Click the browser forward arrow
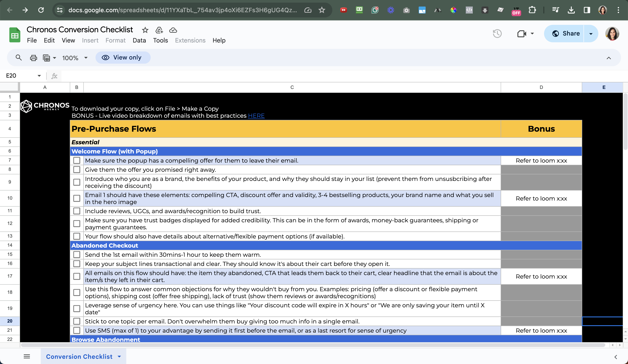628x364 pixels. click(25, 10)
